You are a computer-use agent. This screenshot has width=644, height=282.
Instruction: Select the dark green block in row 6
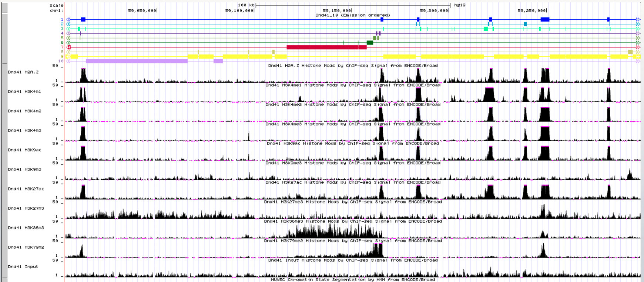370,43
